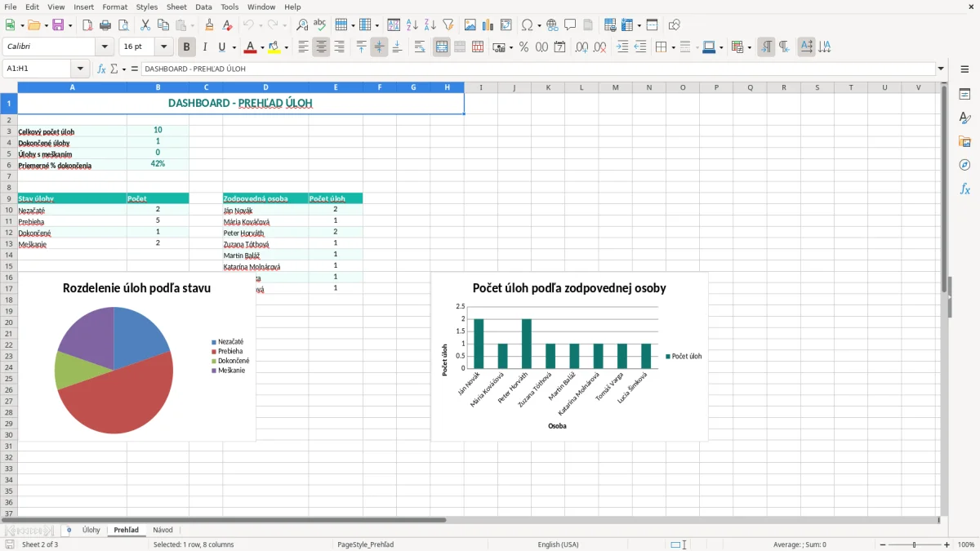Click the Merge and Center Cells icon

pyautogui.click(x=442, y=47)
